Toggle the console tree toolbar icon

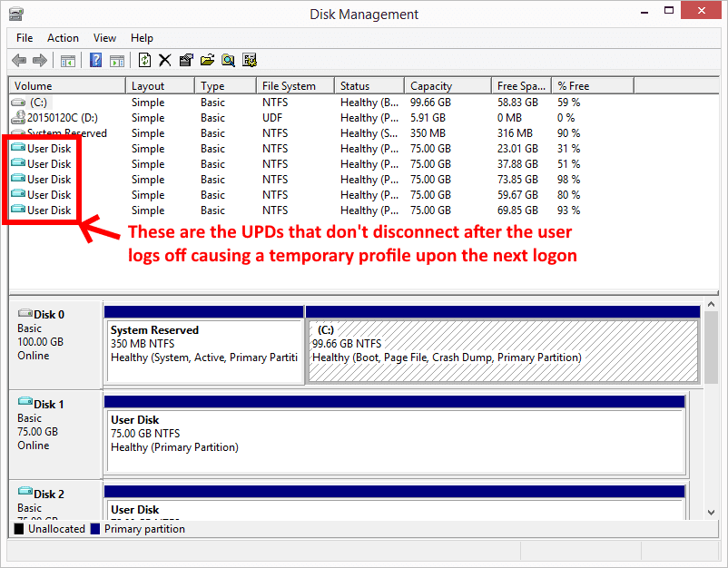(x=68, y=60)
